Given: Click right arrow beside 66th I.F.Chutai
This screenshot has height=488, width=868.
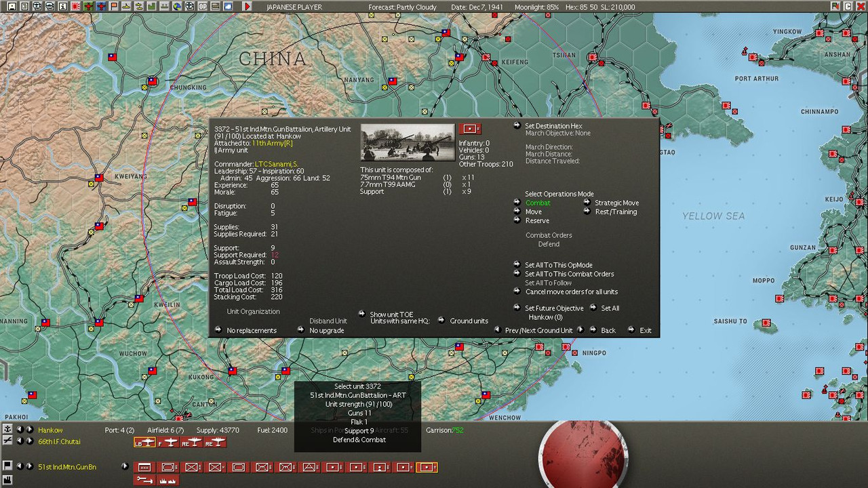Looking at the screenshot, I should [x=29, y=441].
